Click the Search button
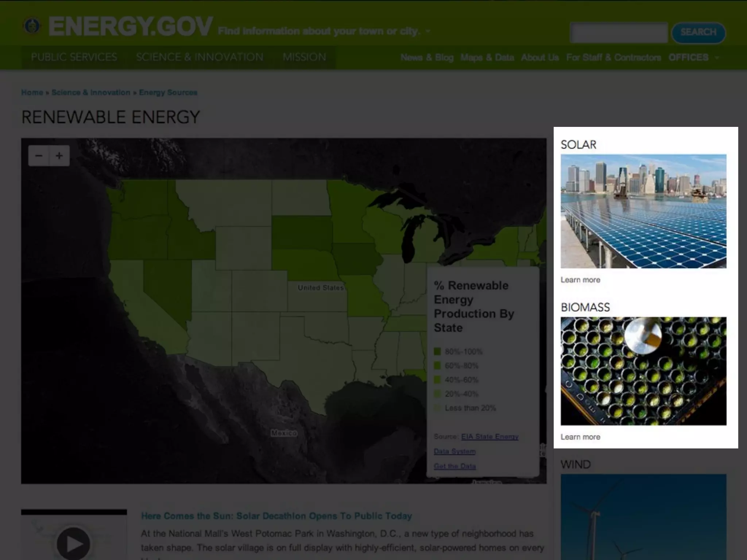This screenshot has height=560, width=747. [698, 32]
